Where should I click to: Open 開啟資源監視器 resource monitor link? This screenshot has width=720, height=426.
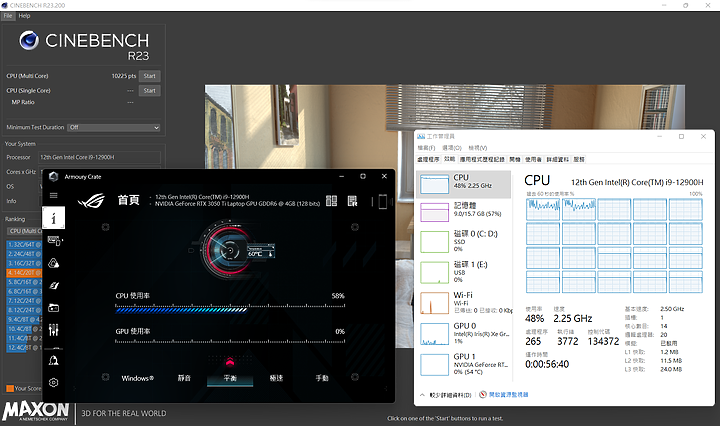coord(508,394)
